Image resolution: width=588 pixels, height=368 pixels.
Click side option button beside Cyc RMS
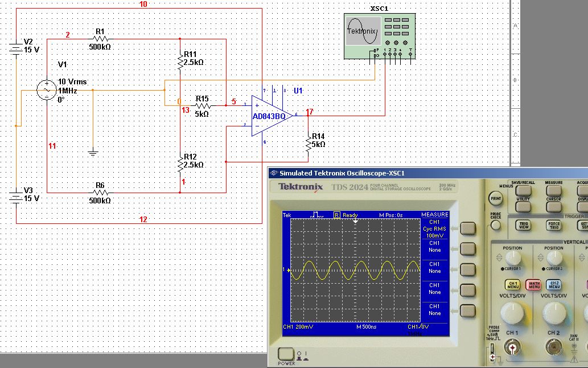tap(468, 228)
